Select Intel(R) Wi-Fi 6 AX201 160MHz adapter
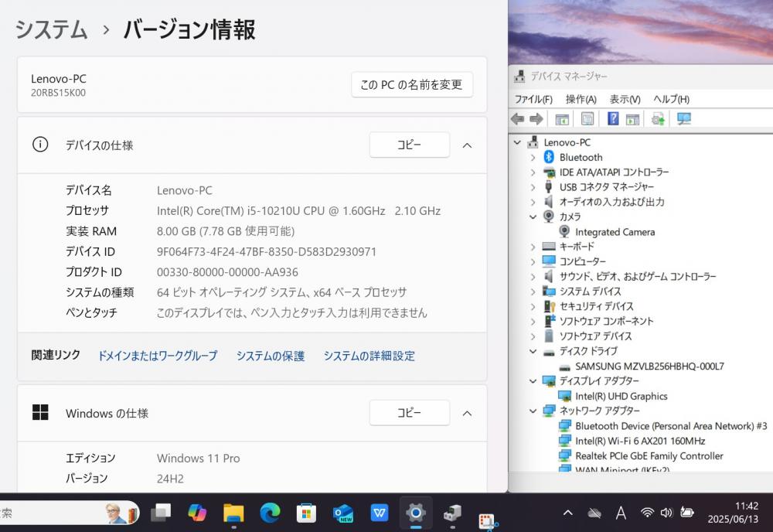The height and width of the screenshot is (532, 773). [x=640, y=442]
